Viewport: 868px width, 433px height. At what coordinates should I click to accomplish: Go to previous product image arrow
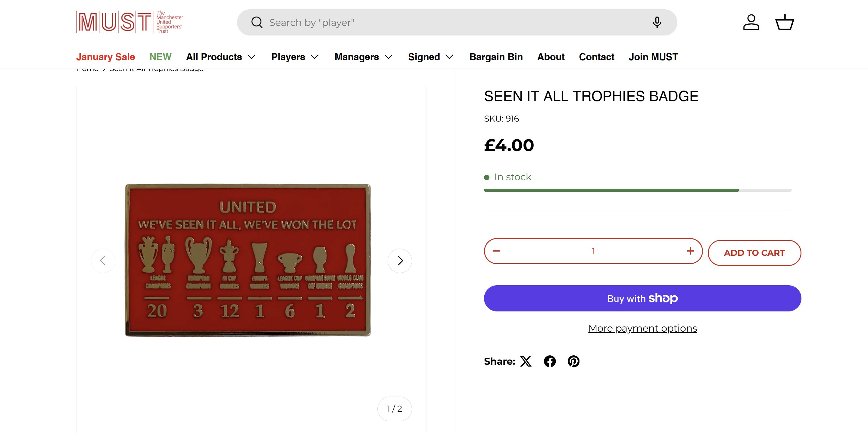(x=103, y=261)
